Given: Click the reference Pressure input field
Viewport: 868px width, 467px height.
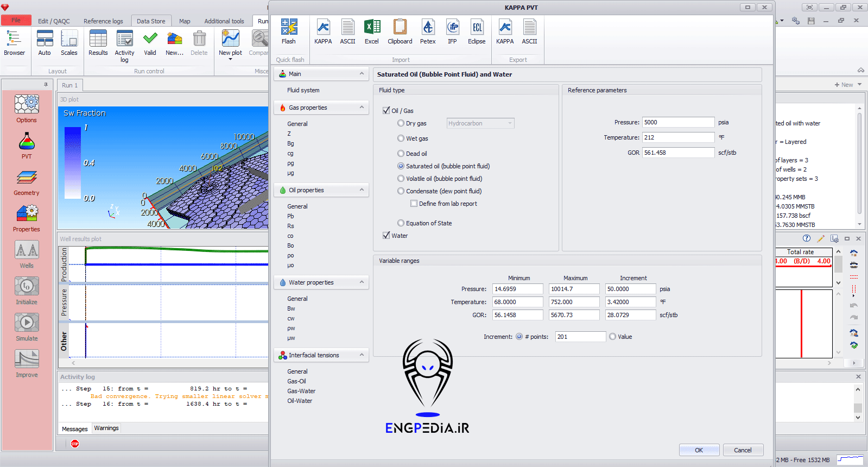Looking at the screenshot, I should 678,122.
